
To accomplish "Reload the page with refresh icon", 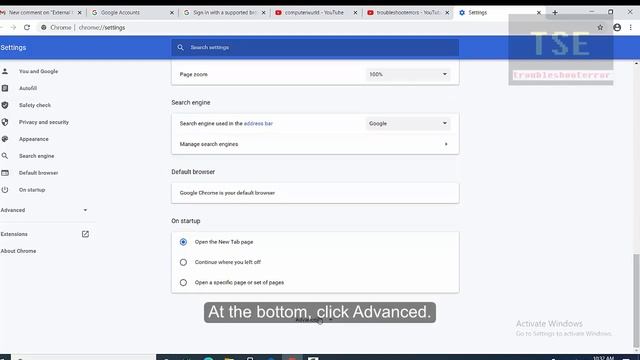I will tap(27, 27).
